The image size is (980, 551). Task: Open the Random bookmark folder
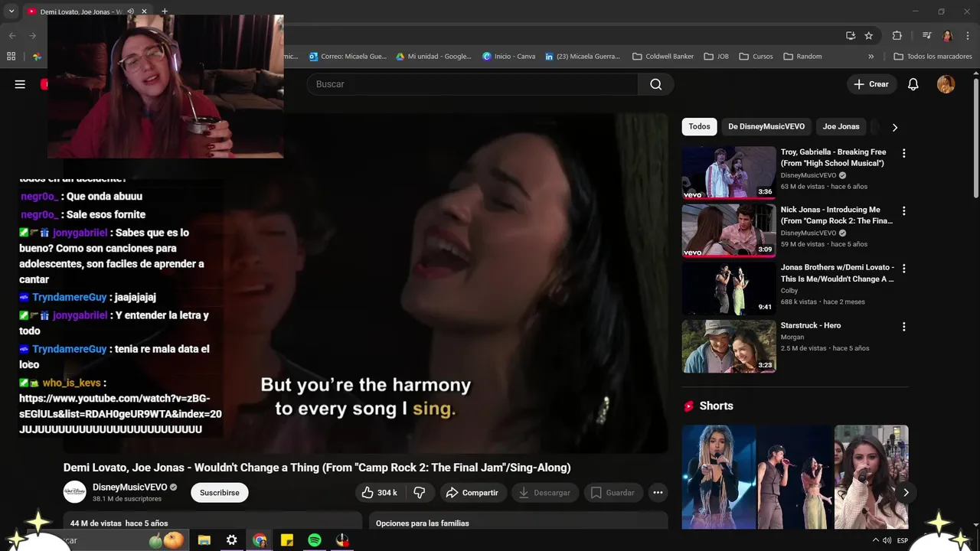tap(802, 56)
